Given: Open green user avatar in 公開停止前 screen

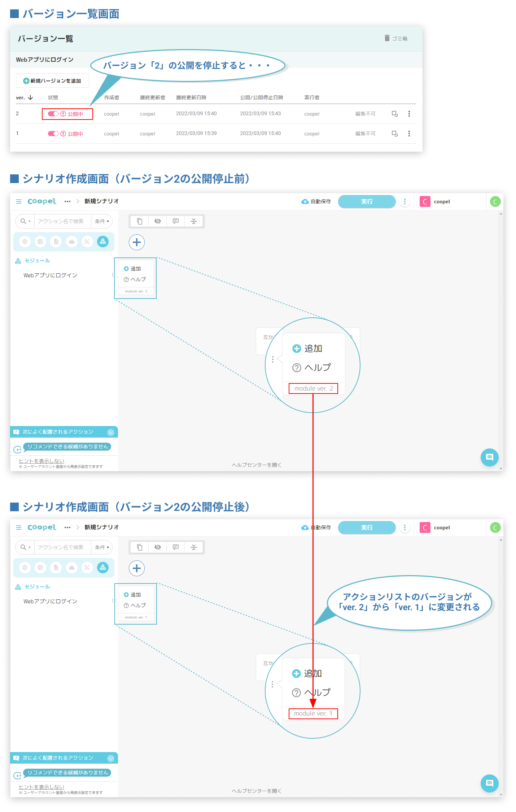Looking at the screenshot, I should pyautogui.click(x=495, y=202).
